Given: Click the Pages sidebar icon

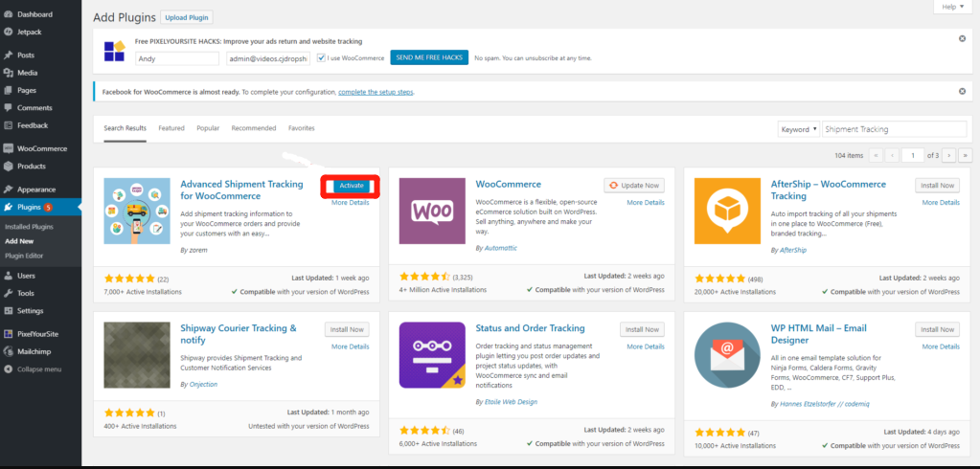Looking at the screenshot, I should 8,90.
